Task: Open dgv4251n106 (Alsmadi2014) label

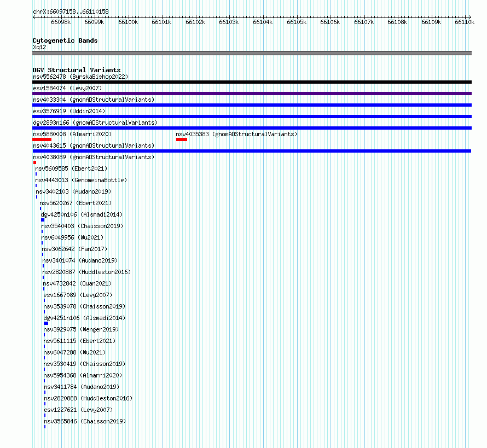Action: coord(84,318)
